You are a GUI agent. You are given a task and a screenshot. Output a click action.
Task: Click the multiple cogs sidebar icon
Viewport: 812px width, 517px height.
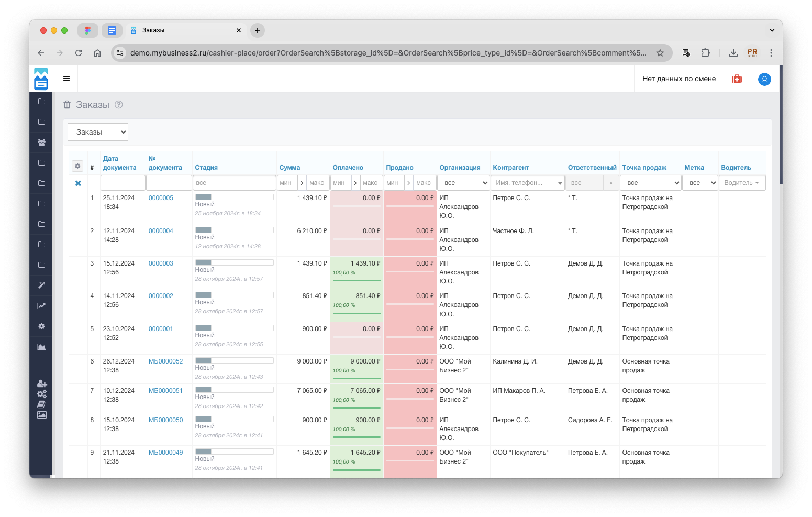point(42,394)
